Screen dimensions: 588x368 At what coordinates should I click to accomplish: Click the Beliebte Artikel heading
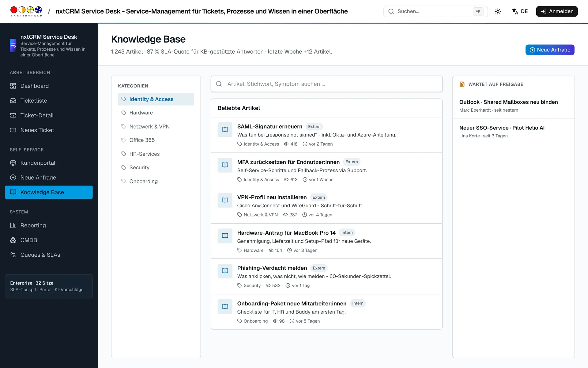(x=239, y=108)
